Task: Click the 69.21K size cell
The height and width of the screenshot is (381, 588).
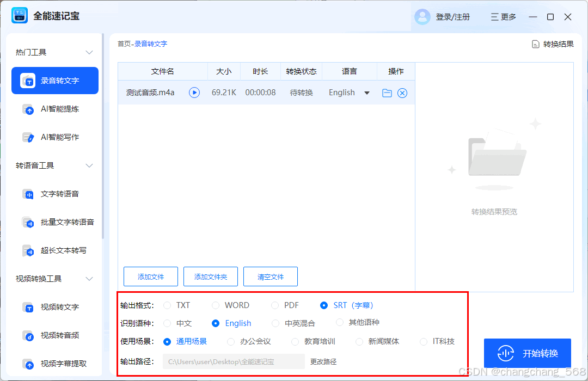Action: (x=224, y=93)
